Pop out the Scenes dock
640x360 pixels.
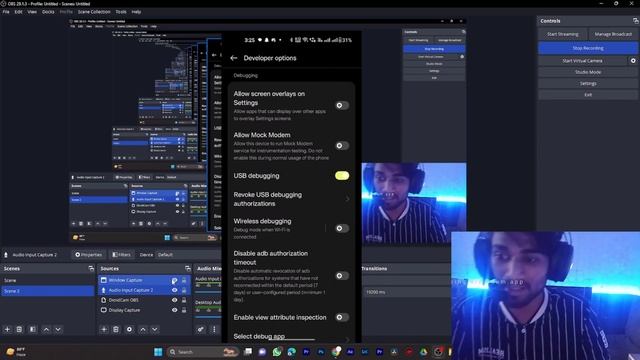91,269
